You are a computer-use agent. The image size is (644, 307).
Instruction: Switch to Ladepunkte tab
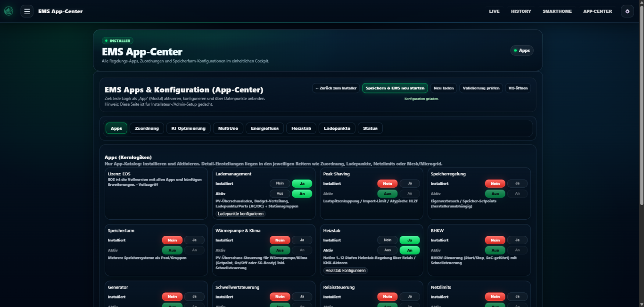coord(337,128)
